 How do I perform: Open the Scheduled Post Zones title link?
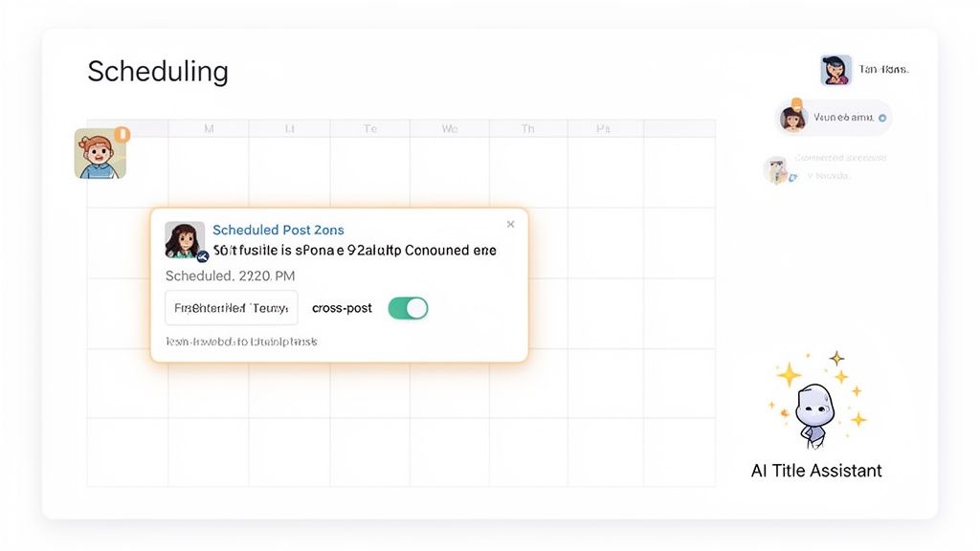278,230
